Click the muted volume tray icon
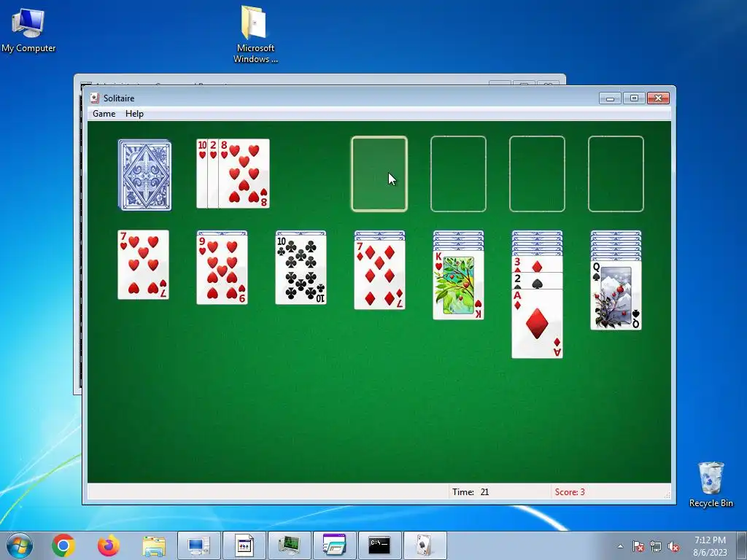The width and height of the screenshot is (747, 560). tap(673, 546)
